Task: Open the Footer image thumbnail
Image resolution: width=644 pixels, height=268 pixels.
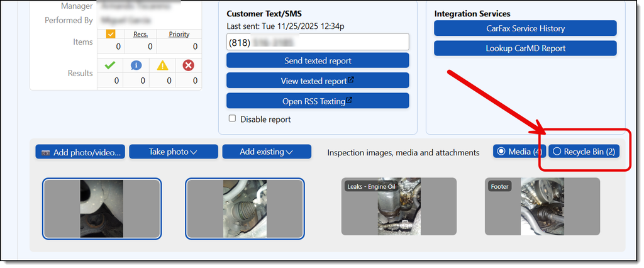Action: tap(542, 206)
